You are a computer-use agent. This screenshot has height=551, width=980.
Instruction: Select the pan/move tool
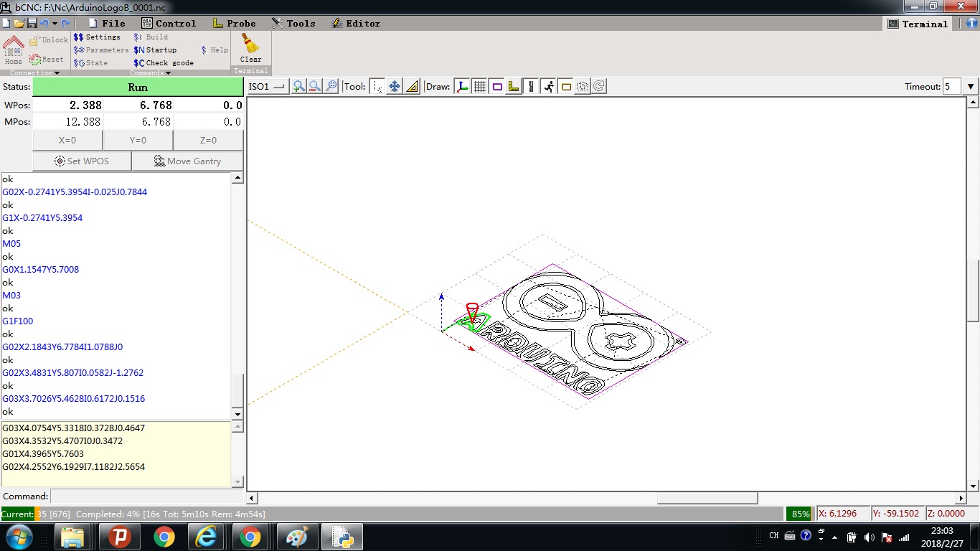coord(395,87)
